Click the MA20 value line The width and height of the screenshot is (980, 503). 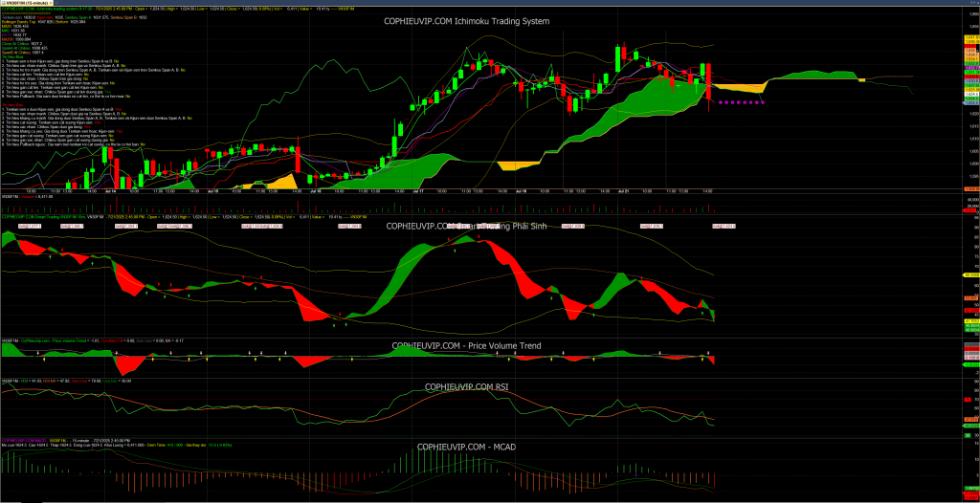pyautogui.click(x=15, y=26)
